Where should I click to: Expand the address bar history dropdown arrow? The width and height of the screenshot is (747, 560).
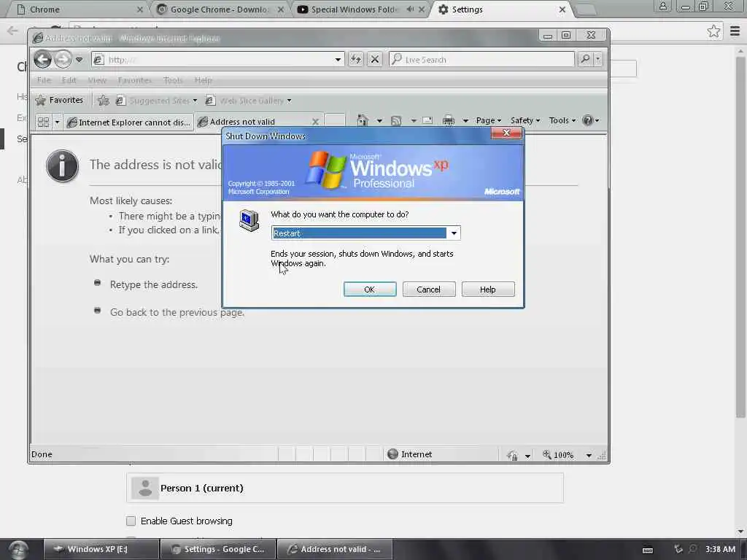338,60
